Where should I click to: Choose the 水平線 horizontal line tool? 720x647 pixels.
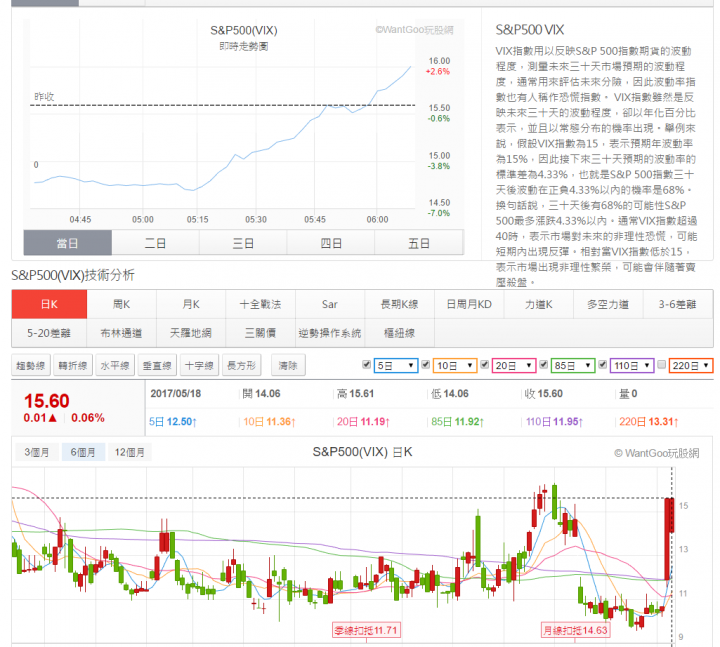(x=115, y=366)
